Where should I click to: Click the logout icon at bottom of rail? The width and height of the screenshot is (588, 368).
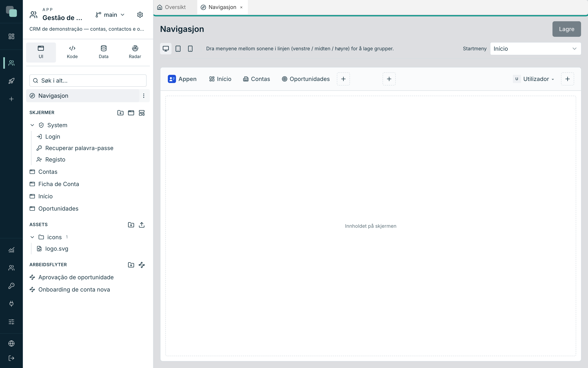[11, 358]
